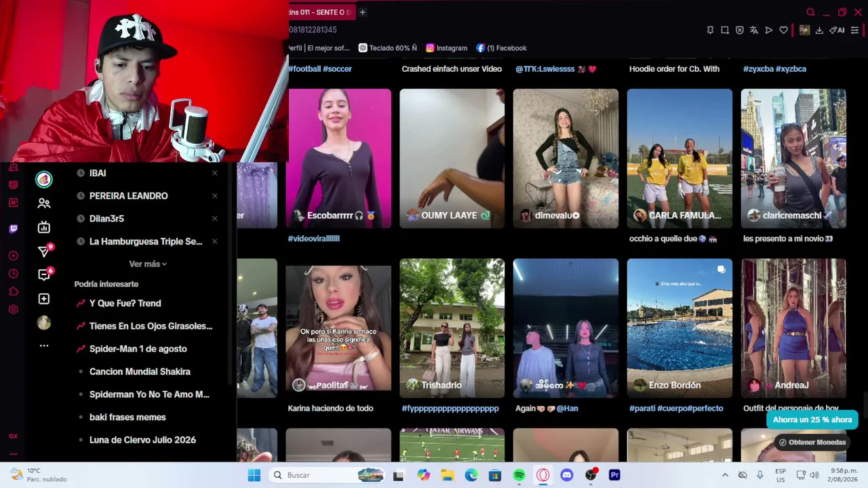The width and height of the screenshot is (868, 488).
Task: Open the #videovirallllll hashtag link
Action: coord(313,239)
